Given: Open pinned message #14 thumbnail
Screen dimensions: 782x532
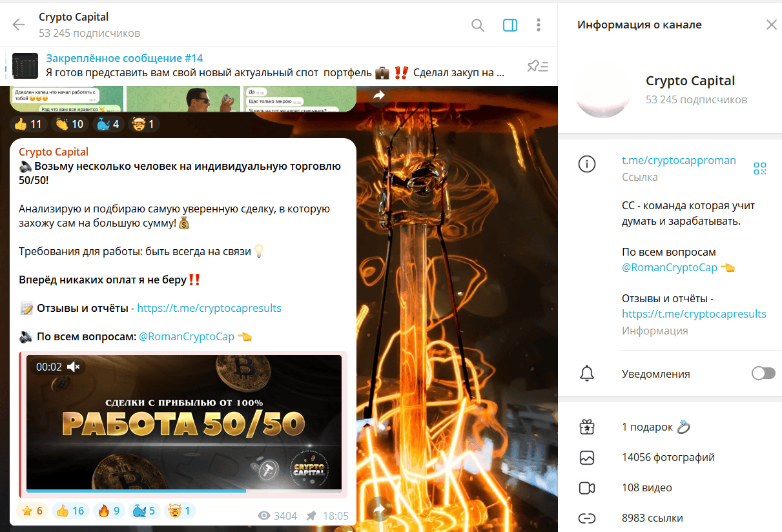Looking at the screenshot, I should (x=25, y=66).
